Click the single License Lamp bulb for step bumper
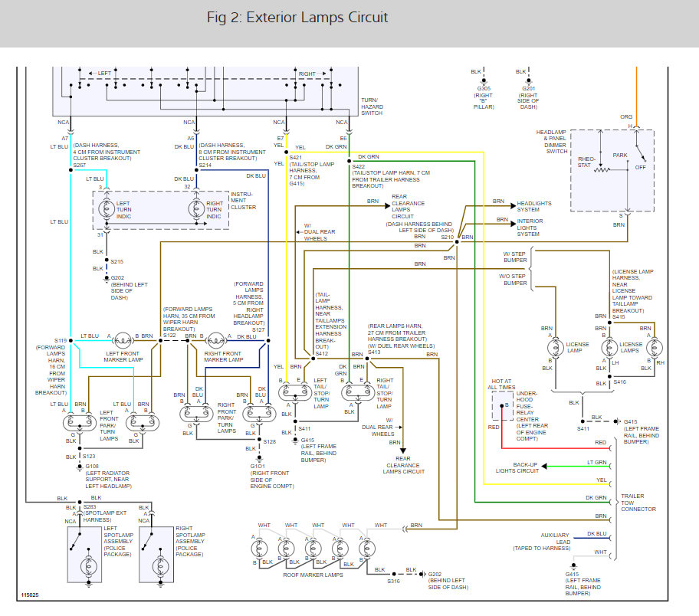 (556, 348)
